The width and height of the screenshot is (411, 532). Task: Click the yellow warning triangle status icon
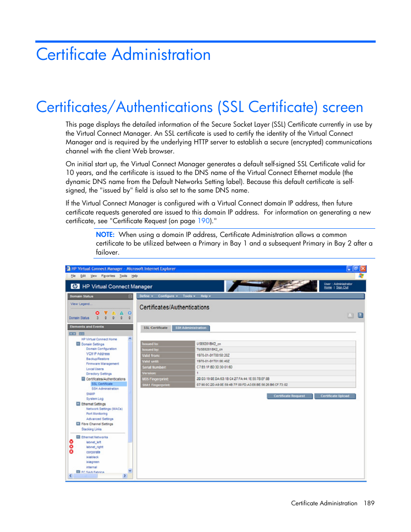114,313
